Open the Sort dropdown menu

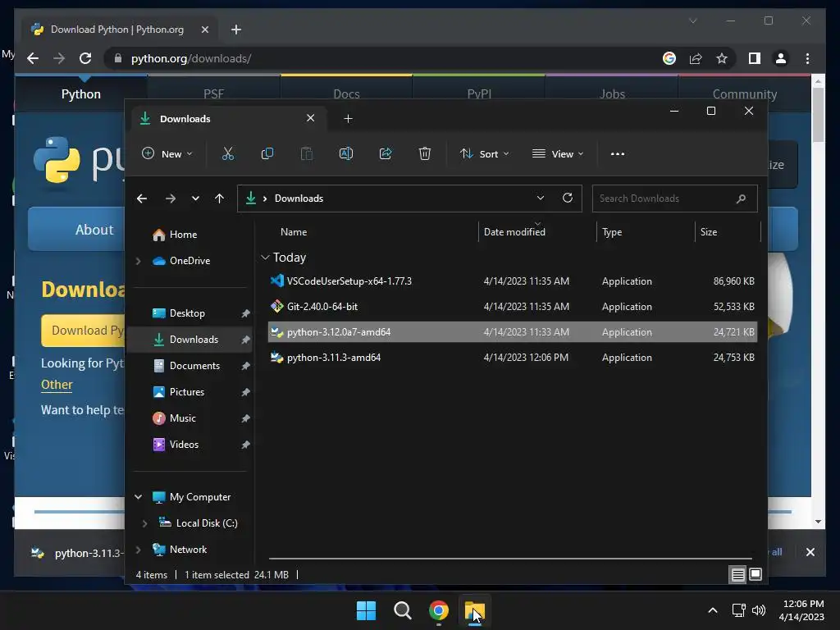click(484, 153)
